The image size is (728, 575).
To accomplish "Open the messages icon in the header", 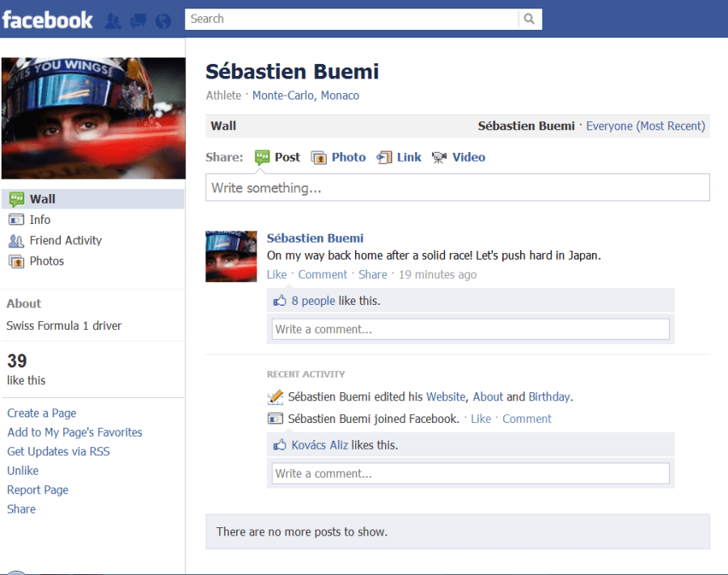I will tap(137, 20).
